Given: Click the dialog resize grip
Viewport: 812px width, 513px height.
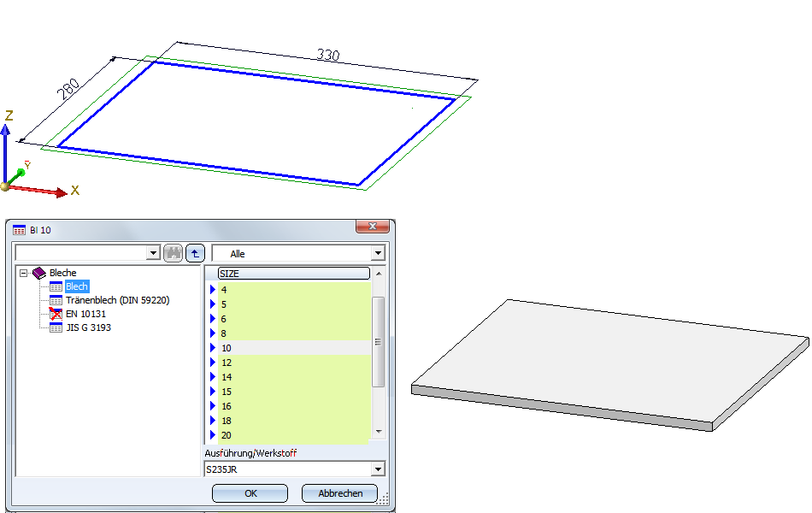Looking at the screenshot, I should (383, 499).
